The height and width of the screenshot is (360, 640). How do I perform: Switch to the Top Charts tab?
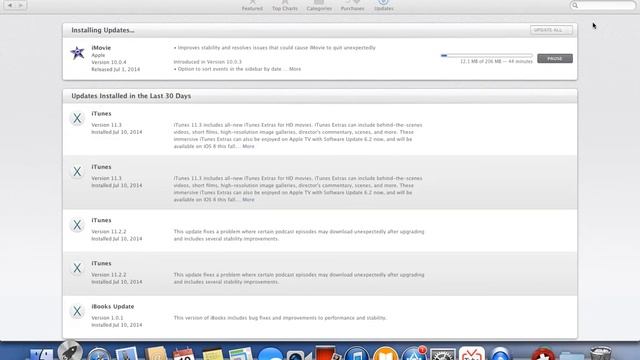tap(285, 6)
